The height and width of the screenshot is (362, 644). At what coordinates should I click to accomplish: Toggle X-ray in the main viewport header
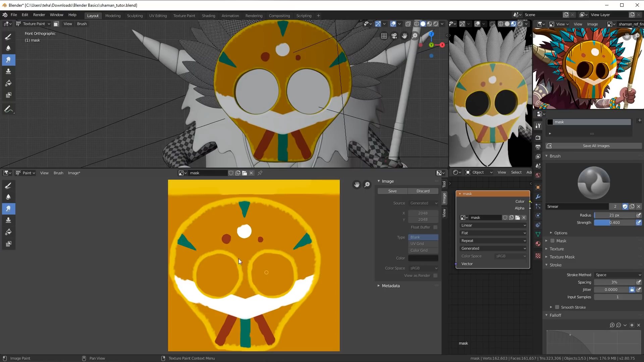coord(408,24)
